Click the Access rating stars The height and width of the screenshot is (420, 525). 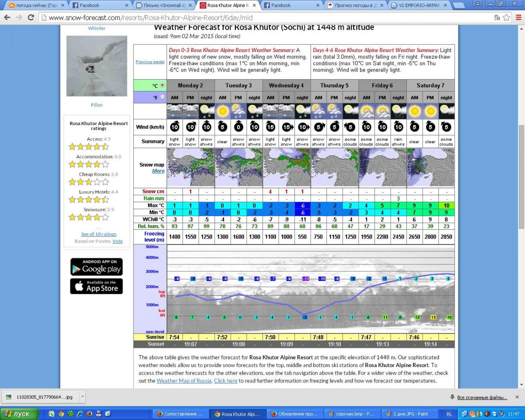pos(89,147)
